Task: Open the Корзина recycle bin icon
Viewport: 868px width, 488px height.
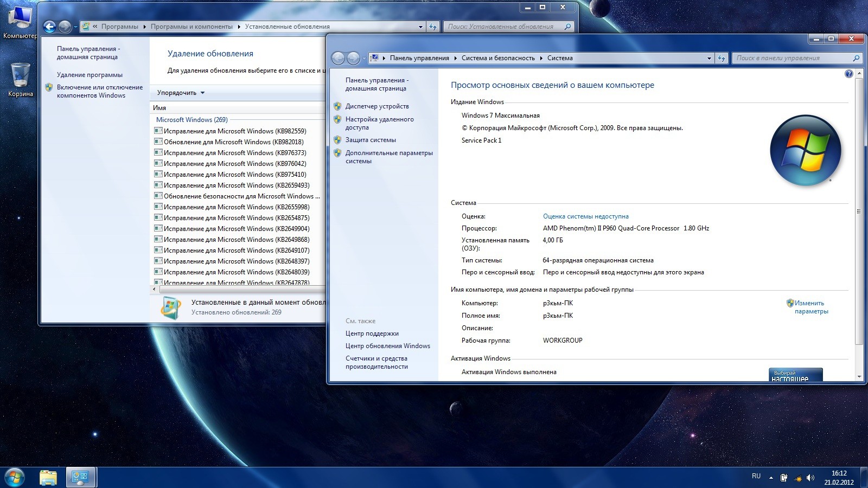Action: click(x=20, y=80)
